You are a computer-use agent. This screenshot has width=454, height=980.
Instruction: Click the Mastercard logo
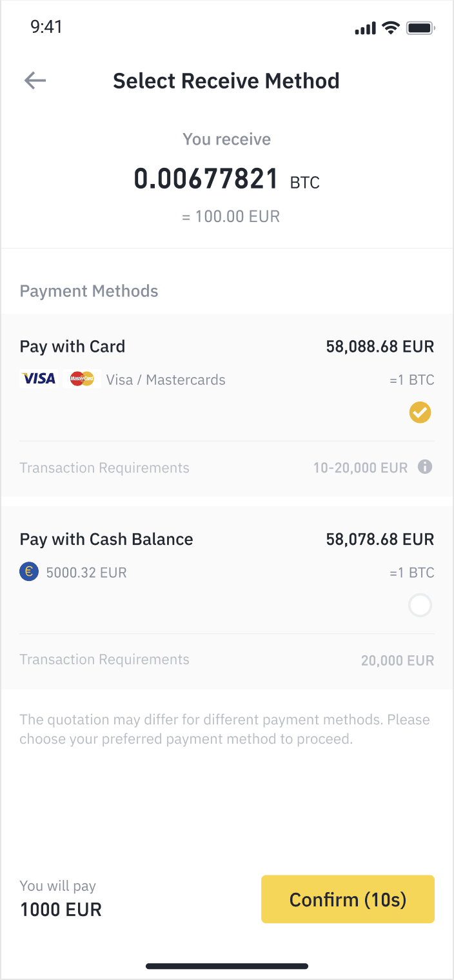pos(82,379)
